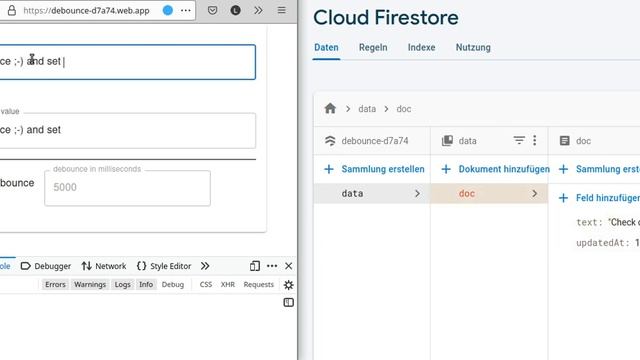Open the Style Editor tab in the devtools
The height and width of the screenshot is (360, 640).
pyautogui.click(x=164, y=266)
